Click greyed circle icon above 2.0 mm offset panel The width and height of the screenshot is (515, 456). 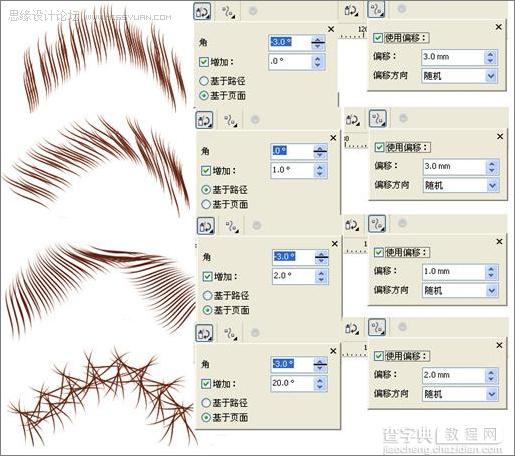tap(402, 327)
